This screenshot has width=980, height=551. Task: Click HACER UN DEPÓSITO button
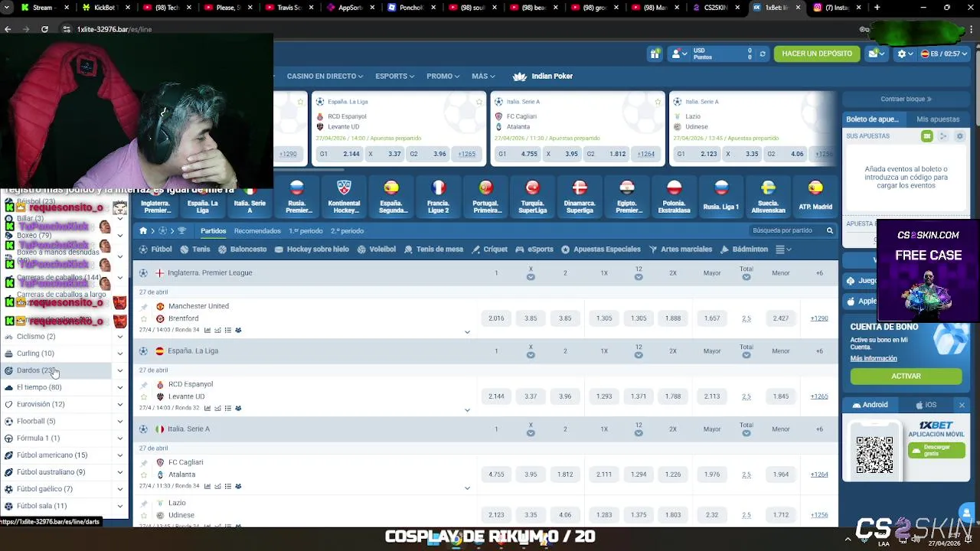pyautogui.click(x=817, y=54)
